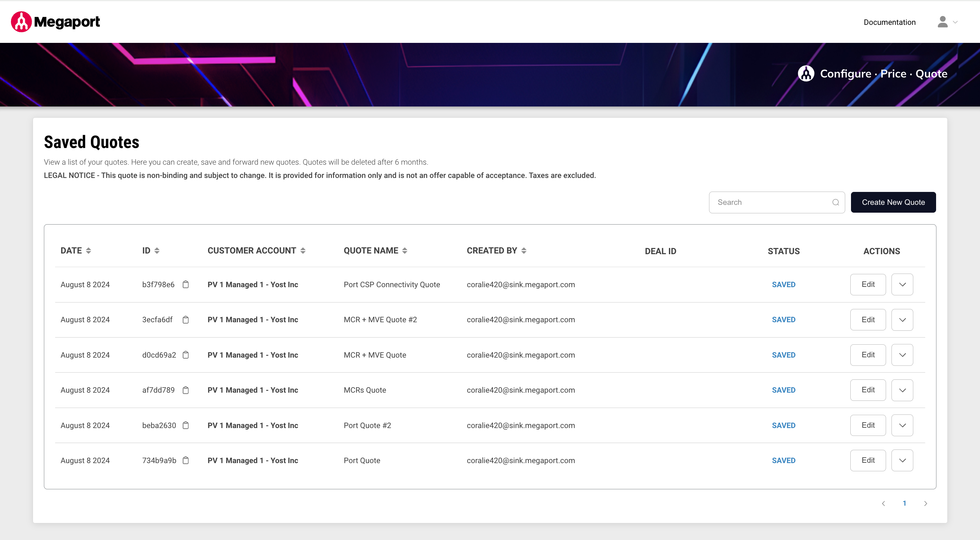Copy quote ID af7dd789 to clipboard
The height and width of the screenshot is (540, 980).
[x=186, y=390]
